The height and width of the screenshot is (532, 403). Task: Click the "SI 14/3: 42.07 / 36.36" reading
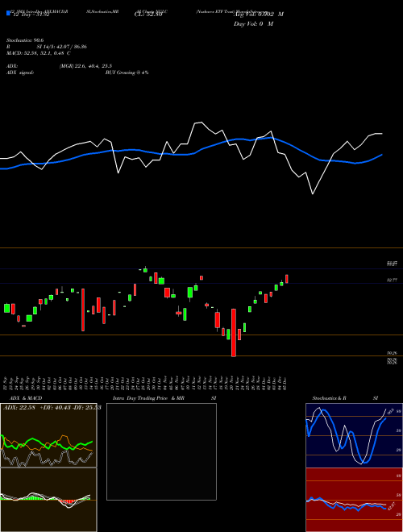(62, 47)
